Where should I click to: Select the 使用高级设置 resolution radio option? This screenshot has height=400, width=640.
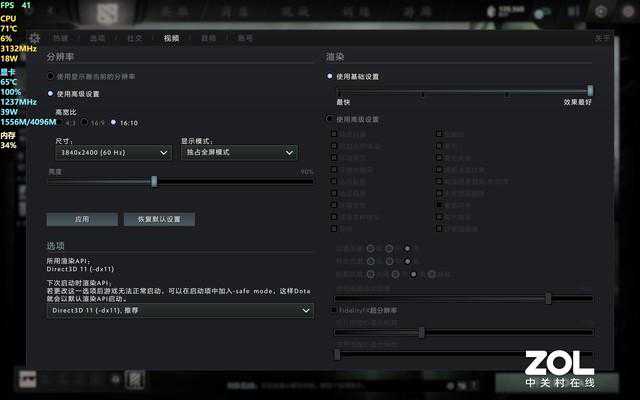point(51,93)
